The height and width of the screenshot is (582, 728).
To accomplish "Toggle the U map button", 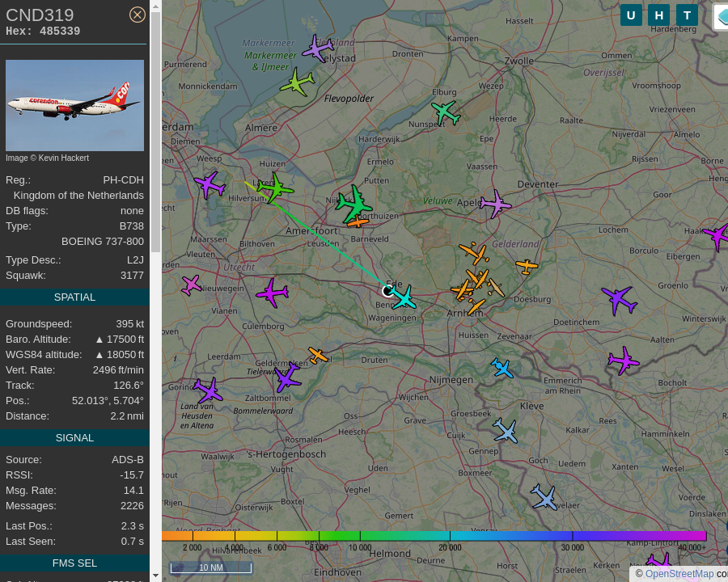I will 631,15.
